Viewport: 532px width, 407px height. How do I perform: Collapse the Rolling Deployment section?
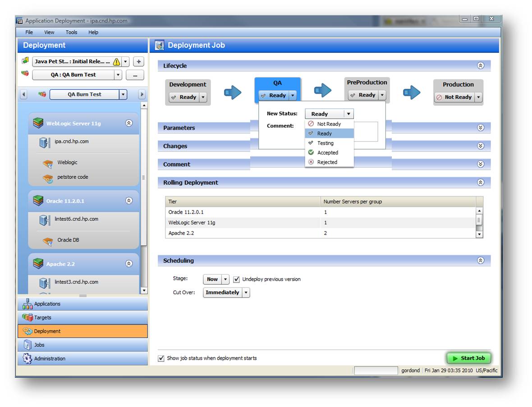tap(481, 183)
